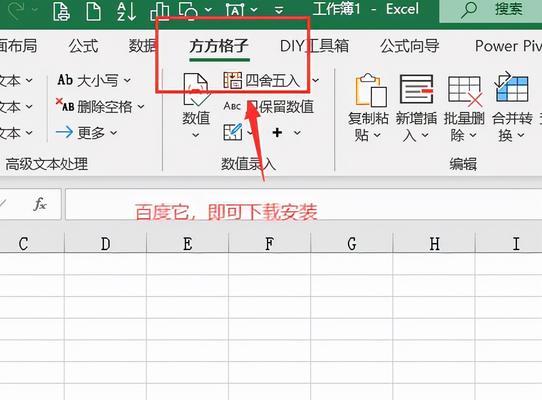Click the formula bar input field
542x400 pixels.
click(x=303, y=204)
